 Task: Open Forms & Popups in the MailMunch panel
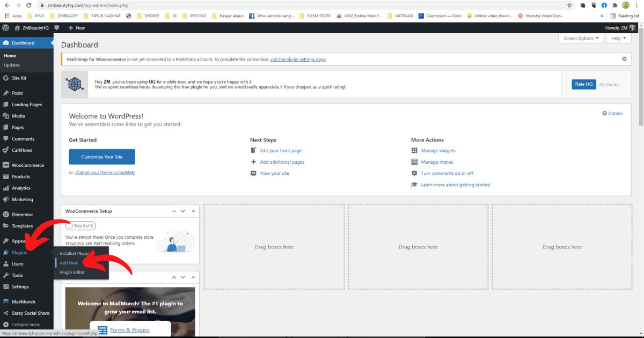tap(129, 329)
